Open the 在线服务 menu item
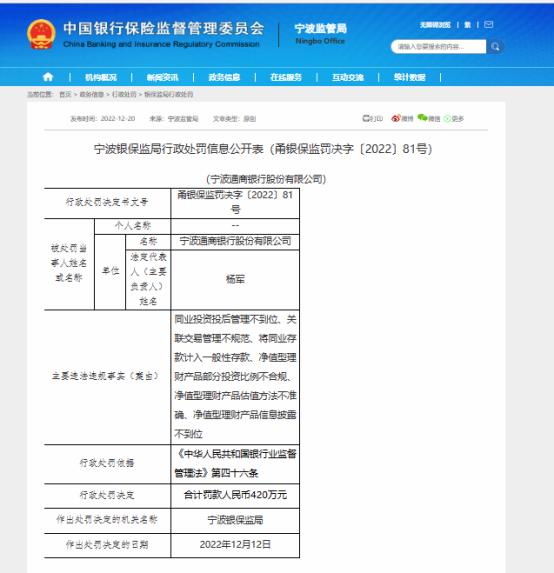 pos(286,77)
